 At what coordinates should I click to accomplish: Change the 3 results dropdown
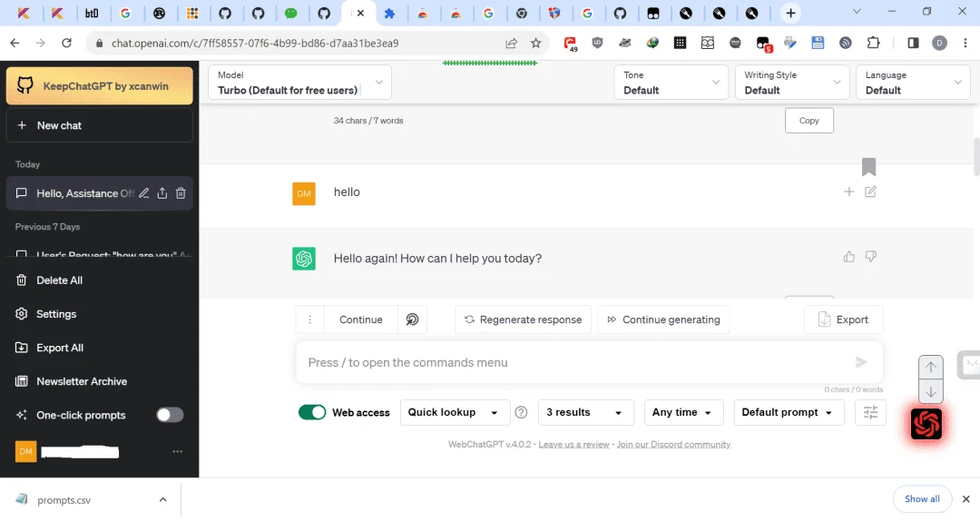pos(585,412)
